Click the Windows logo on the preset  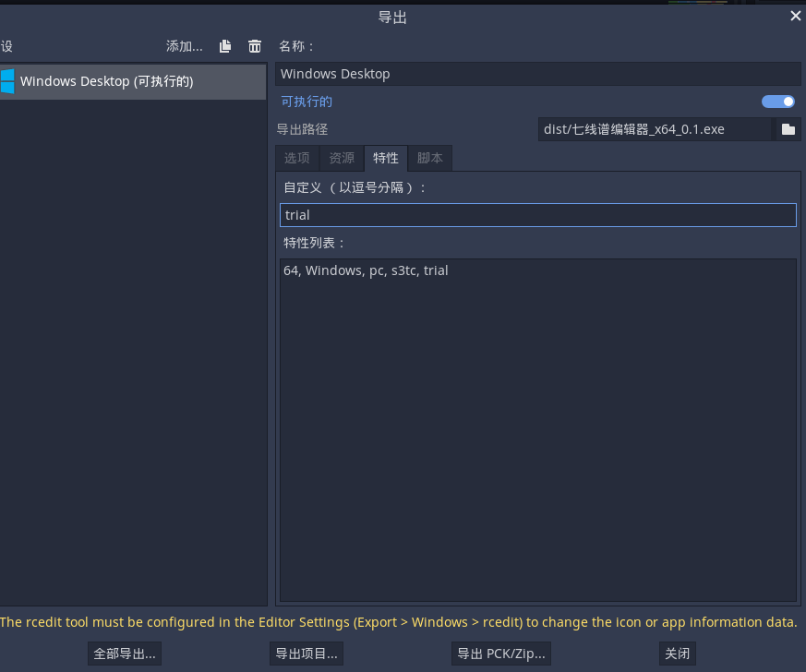point(7,81)
